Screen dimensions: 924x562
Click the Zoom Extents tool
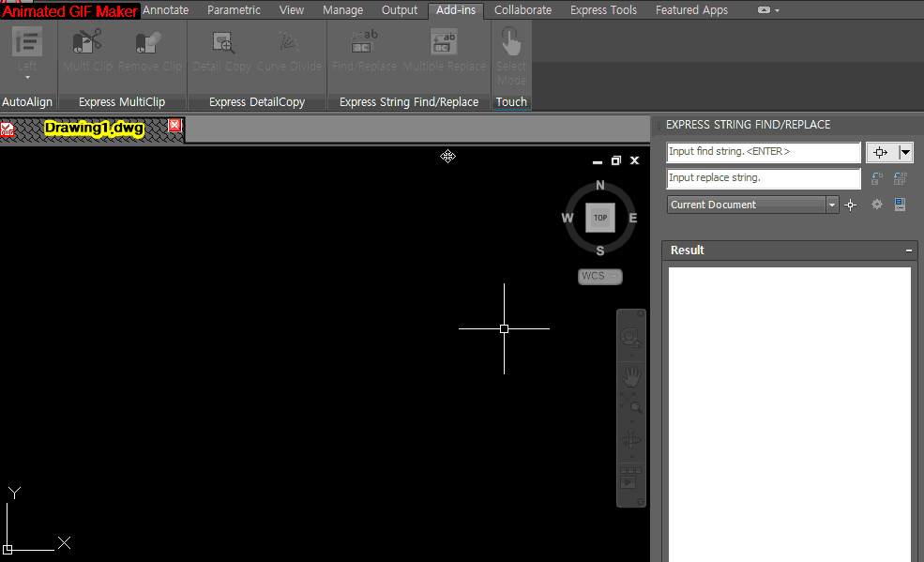point(630,403)
